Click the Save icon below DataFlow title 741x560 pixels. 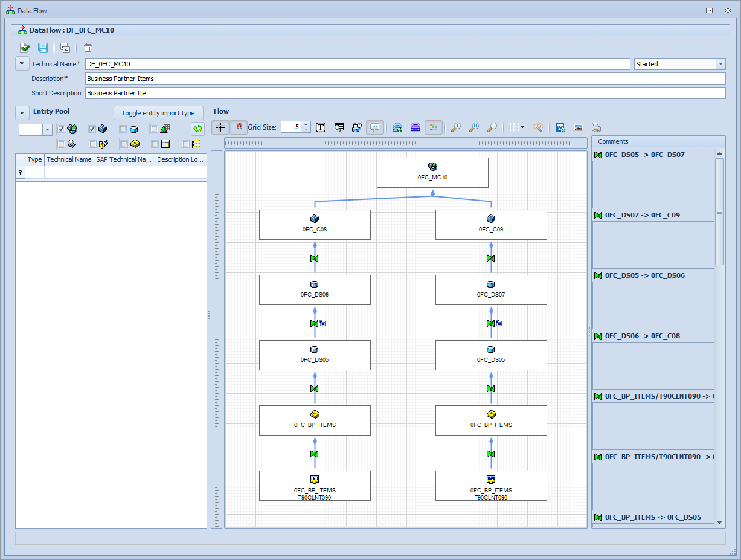43,48
